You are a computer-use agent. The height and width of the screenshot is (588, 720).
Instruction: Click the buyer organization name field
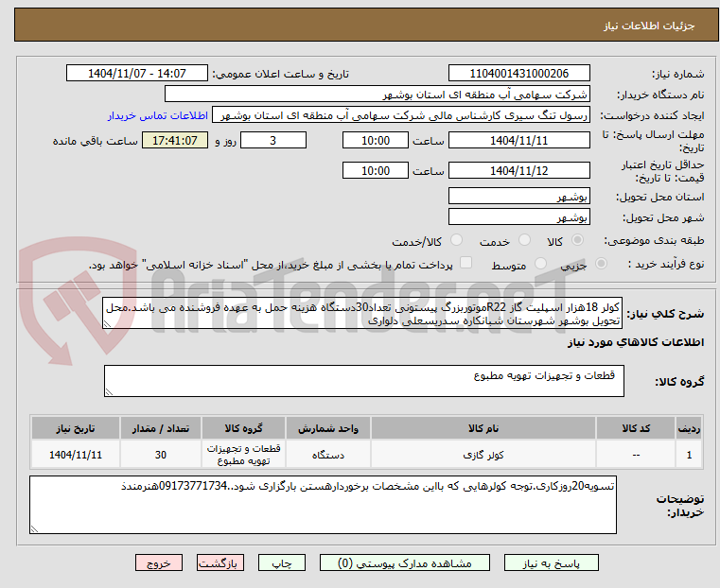377,95
